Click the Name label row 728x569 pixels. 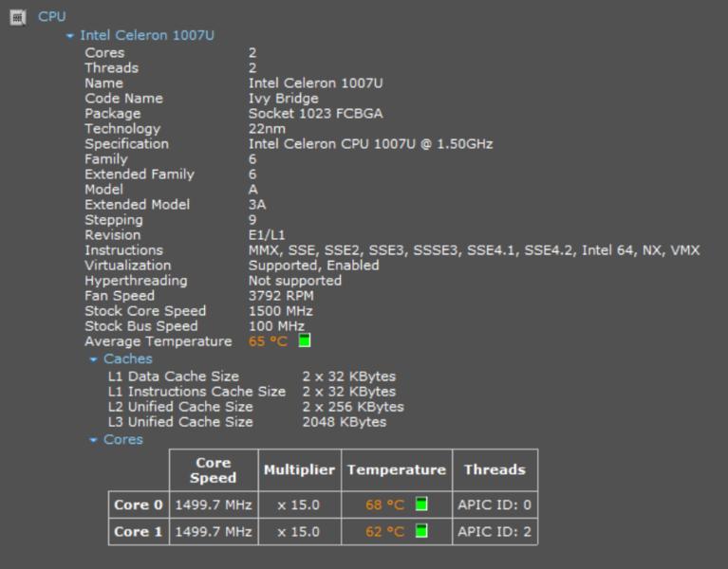(x=104, y=83)
